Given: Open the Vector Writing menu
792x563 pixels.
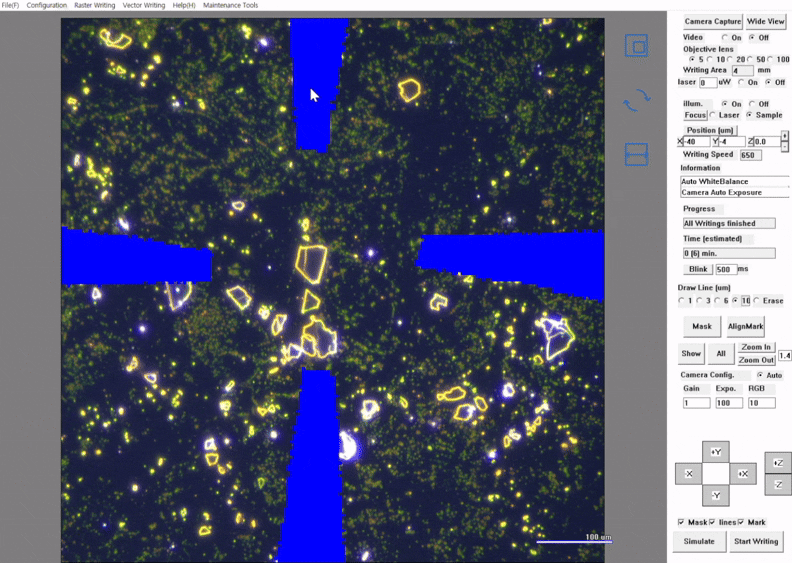Looking at the screenshot, I should coord(144,5).
